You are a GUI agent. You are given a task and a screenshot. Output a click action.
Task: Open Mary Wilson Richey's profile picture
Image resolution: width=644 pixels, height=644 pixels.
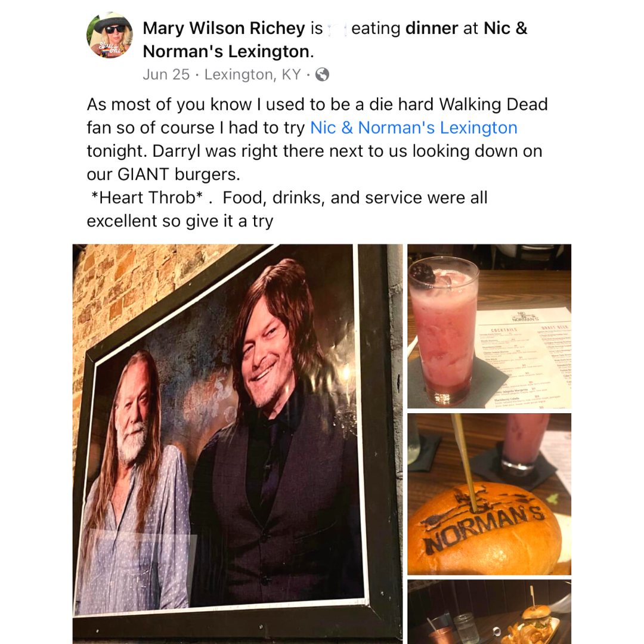click(110, 35)
